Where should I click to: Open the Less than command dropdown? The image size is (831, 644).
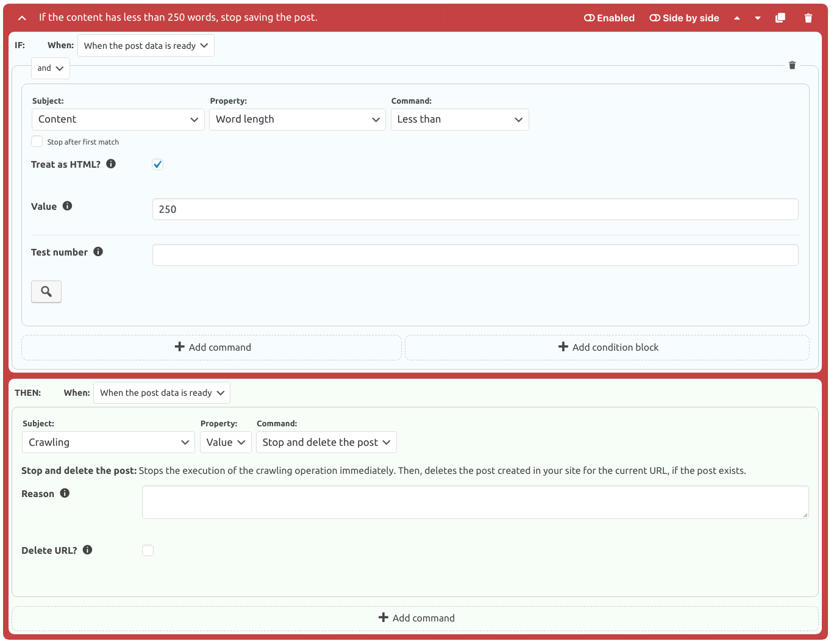pyautogui.click(x=460, y=120)
